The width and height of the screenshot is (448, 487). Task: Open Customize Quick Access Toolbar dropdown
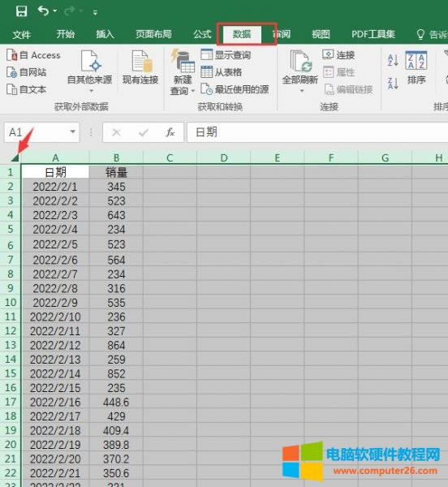(x=95, y=12)
